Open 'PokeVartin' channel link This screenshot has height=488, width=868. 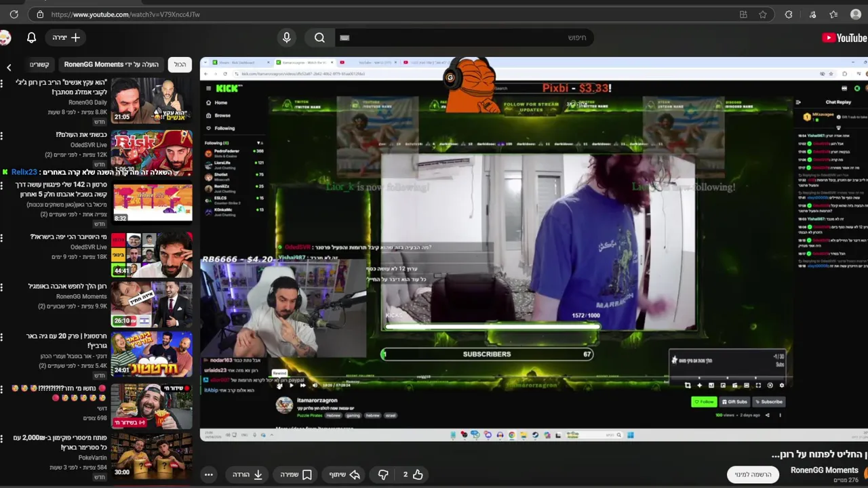pyautogui.click(x=92, y=457)
